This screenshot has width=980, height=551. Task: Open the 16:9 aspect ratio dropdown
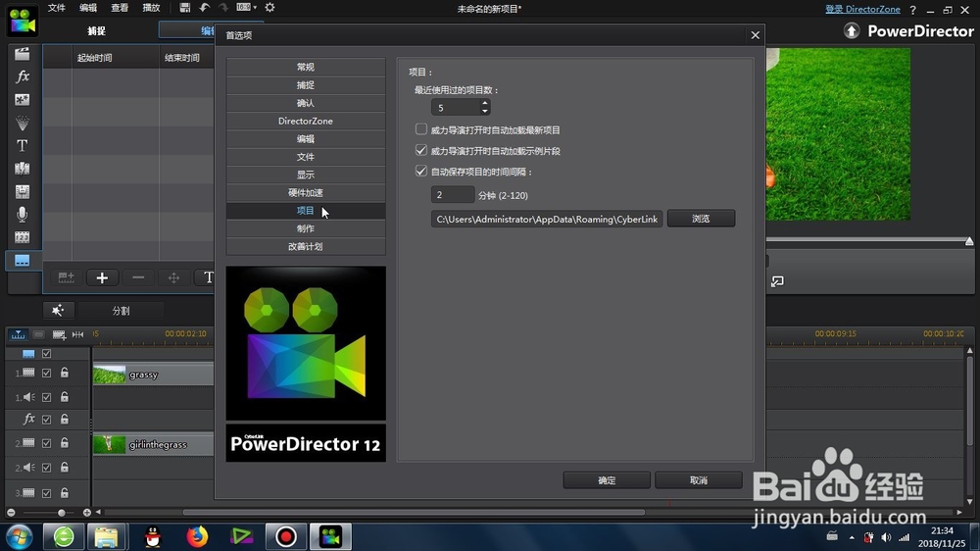point(246,8)
